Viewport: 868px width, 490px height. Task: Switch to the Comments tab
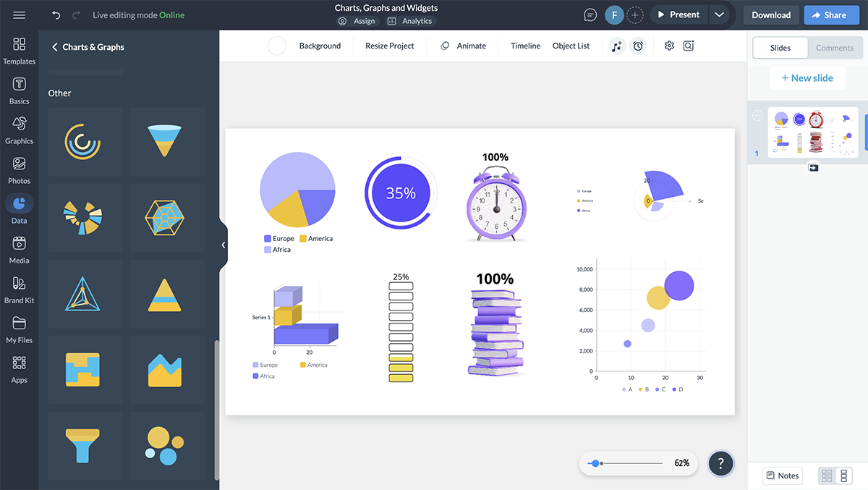pos(835,48)
